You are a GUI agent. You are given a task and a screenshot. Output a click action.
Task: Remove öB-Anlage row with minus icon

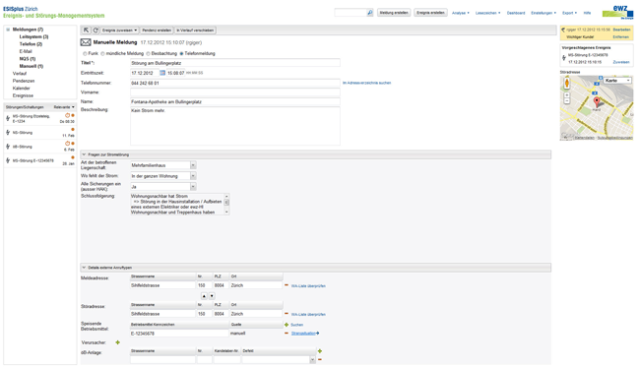320,359
